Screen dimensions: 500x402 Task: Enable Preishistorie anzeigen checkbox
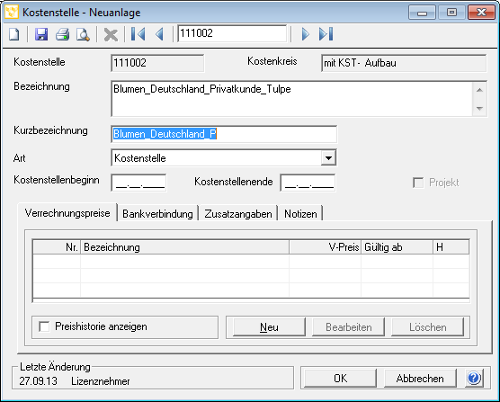(x=44, y=326)
